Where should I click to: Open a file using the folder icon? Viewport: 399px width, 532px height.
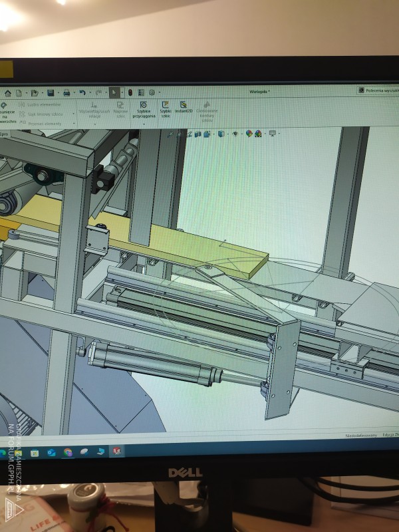[35, 93]
